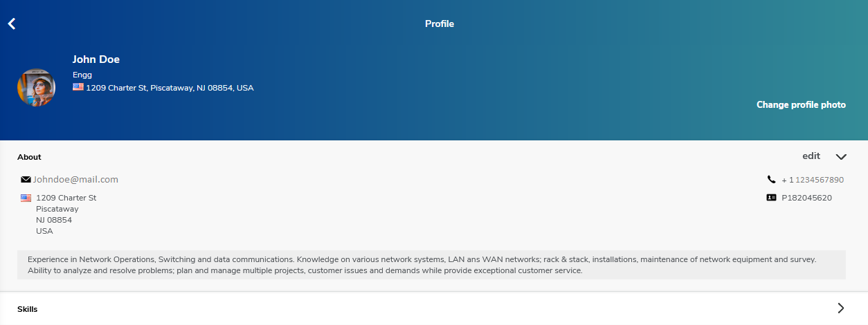Click the envelope email icon
The width and height of the screenshot is (868, 325).
click(x=26, y=180)
